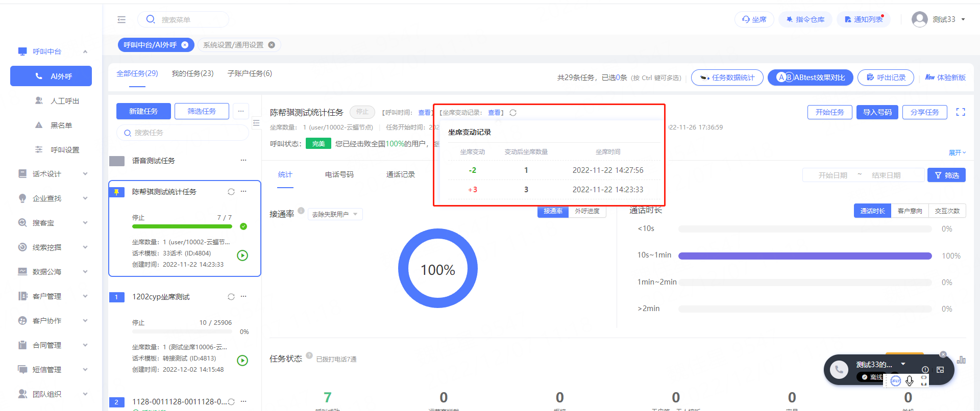The width and height of the screenshot is (980, 411).
Task: Switch to 交互次数 segmented view
Action: point(947,211)
